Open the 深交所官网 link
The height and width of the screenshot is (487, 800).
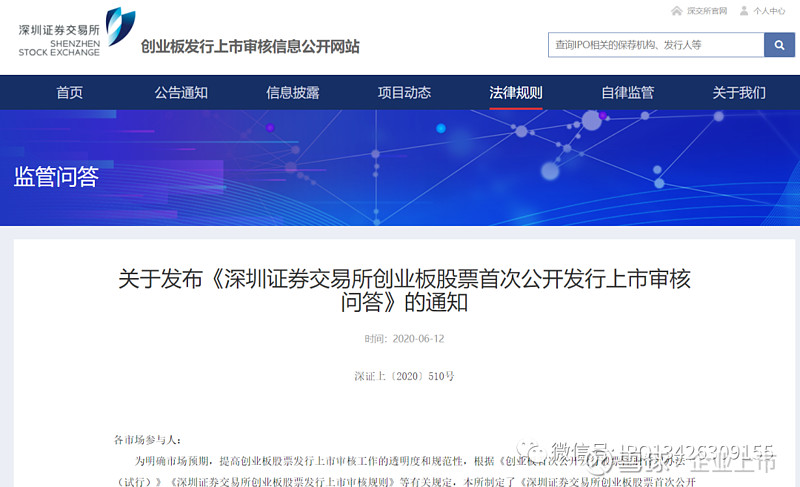pyautogui.click(x=707, y=11)
